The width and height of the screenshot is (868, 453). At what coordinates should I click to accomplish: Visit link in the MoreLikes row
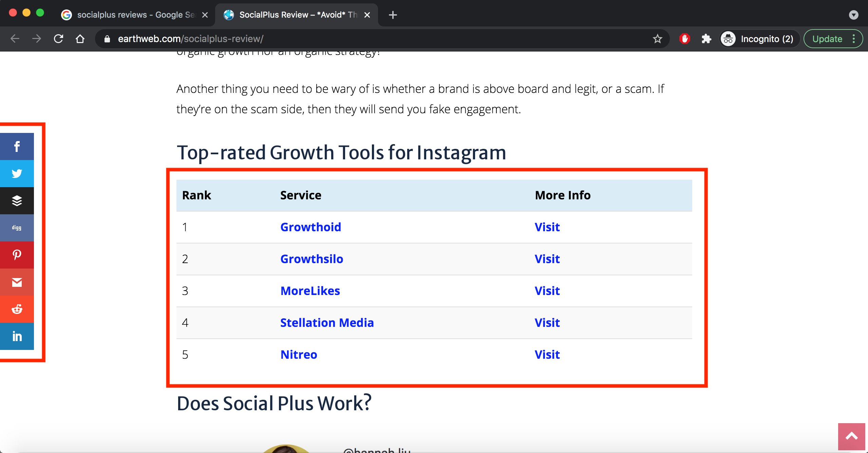coord(547,291)
